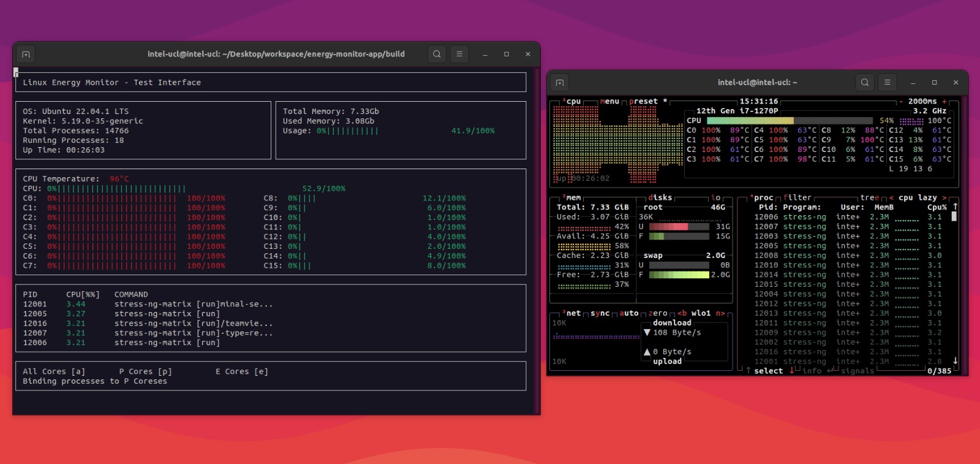Open btop menu
980x464 pixels.
[609, 102]
